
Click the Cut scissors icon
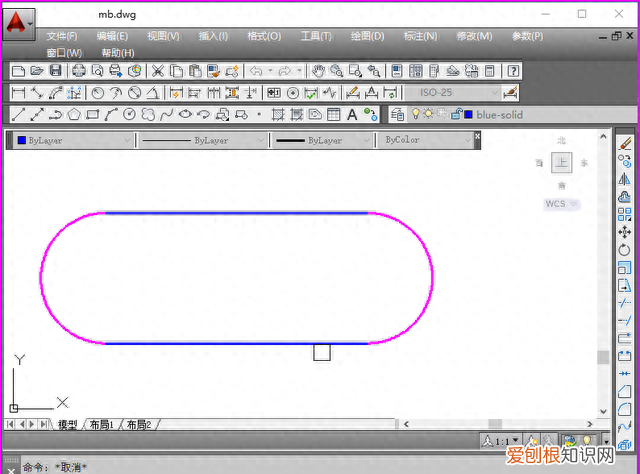point(157,71)
